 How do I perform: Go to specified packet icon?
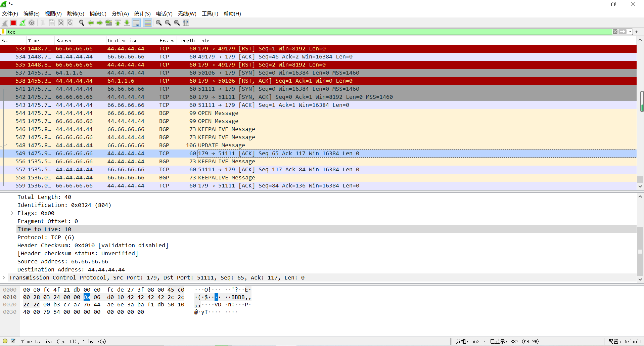tap(109, 23)
